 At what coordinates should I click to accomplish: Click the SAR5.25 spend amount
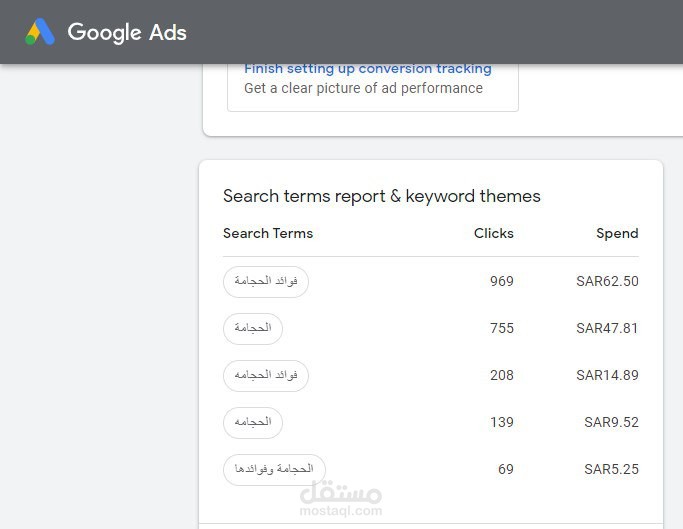click(611, 469)
